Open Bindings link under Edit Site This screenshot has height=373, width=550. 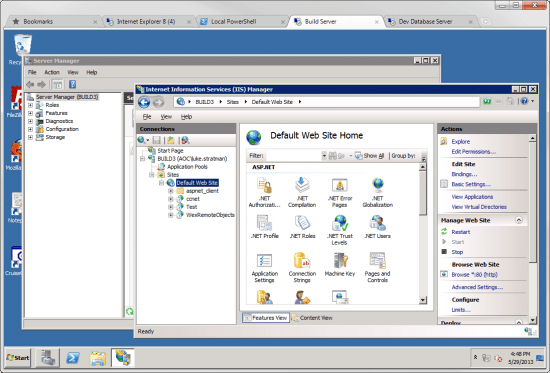coord(464,174)
